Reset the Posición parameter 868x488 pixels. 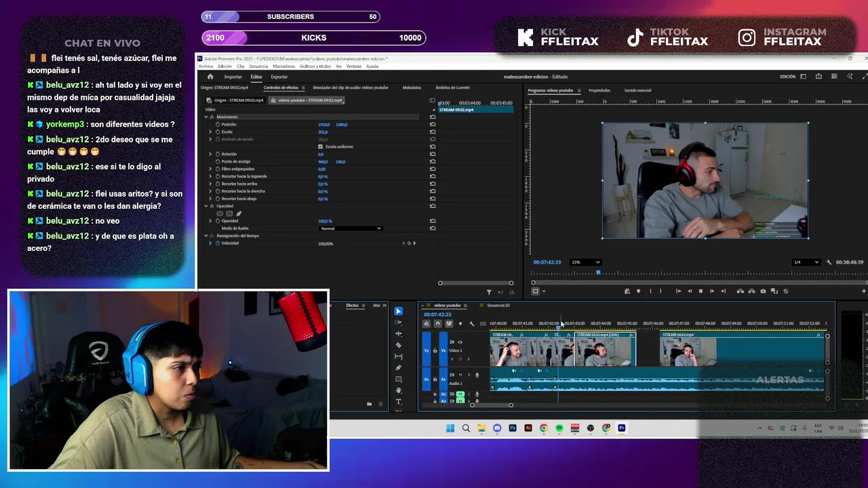[x=433, y=125]
